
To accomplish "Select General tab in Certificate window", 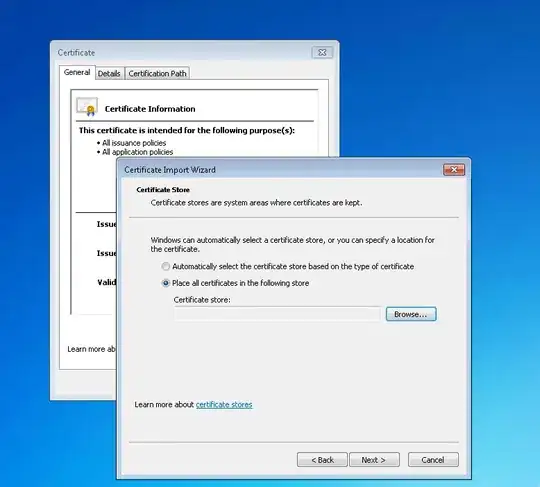I will 77,72.
